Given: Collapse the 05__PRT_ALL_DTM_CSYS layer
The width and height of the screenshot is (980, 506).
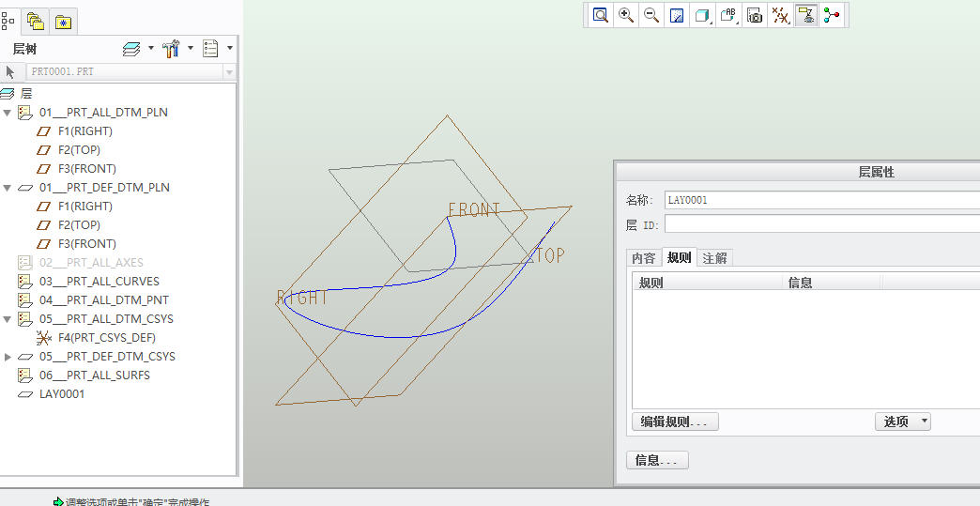Looking at the screenshot, I should (7, 319).
